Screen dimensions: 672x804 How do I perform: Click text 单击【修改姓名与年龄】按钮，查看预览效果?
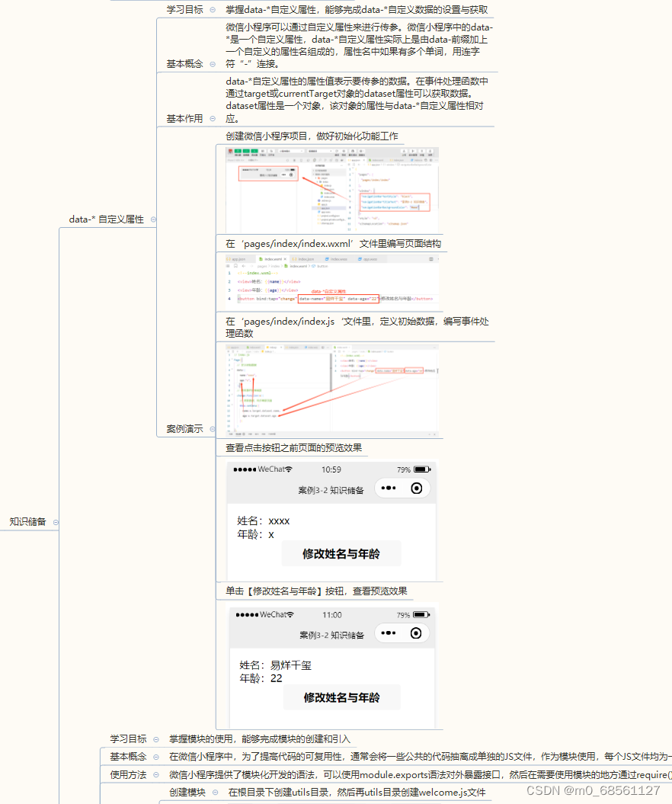coord(316,591)
